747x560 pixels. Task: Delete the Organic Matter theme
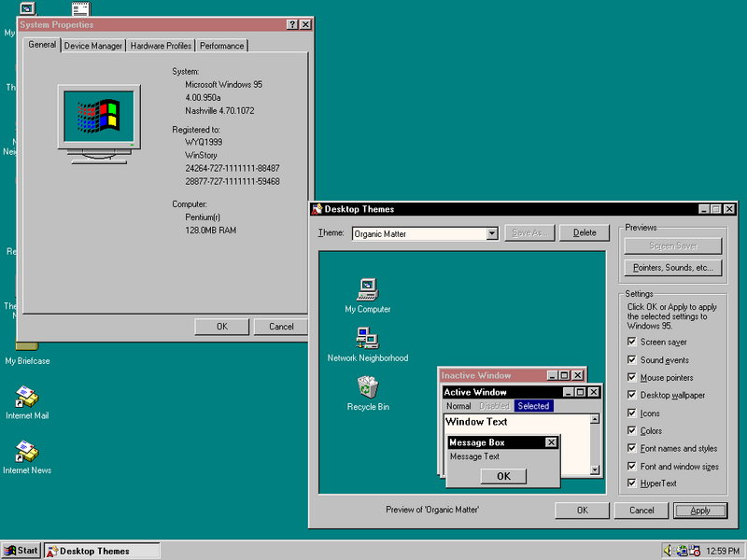click(585, 233)
